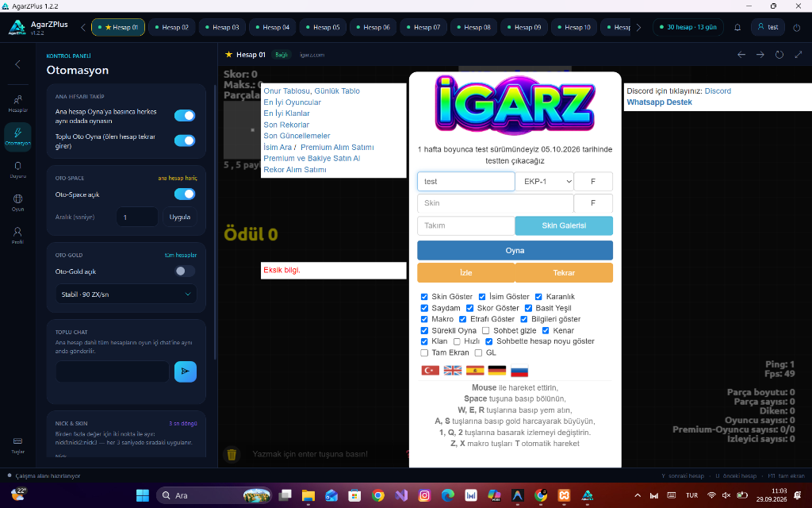Open the Stabil 90 ZX/sn dropdown

[x=126, y=294]
